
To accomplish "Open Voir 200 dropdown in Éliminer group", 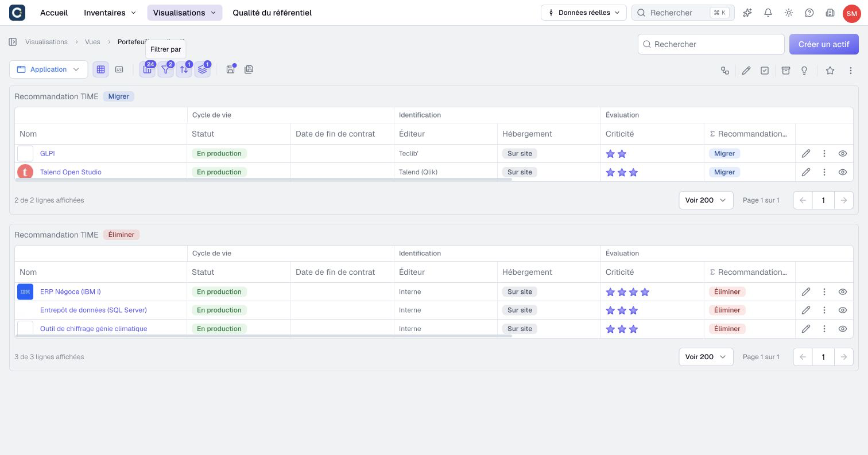I will click(706, 357).
